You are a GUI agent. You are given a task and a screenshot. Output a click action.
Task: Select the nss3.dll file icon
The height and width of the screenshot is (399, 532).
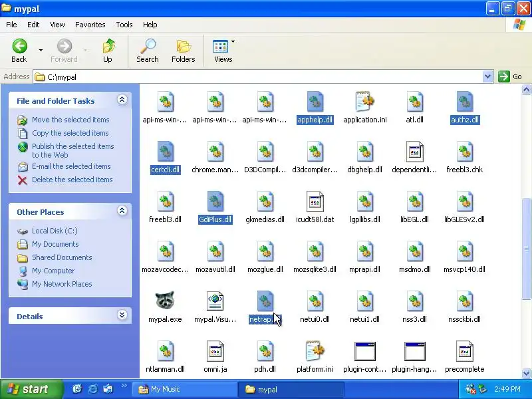414,301
